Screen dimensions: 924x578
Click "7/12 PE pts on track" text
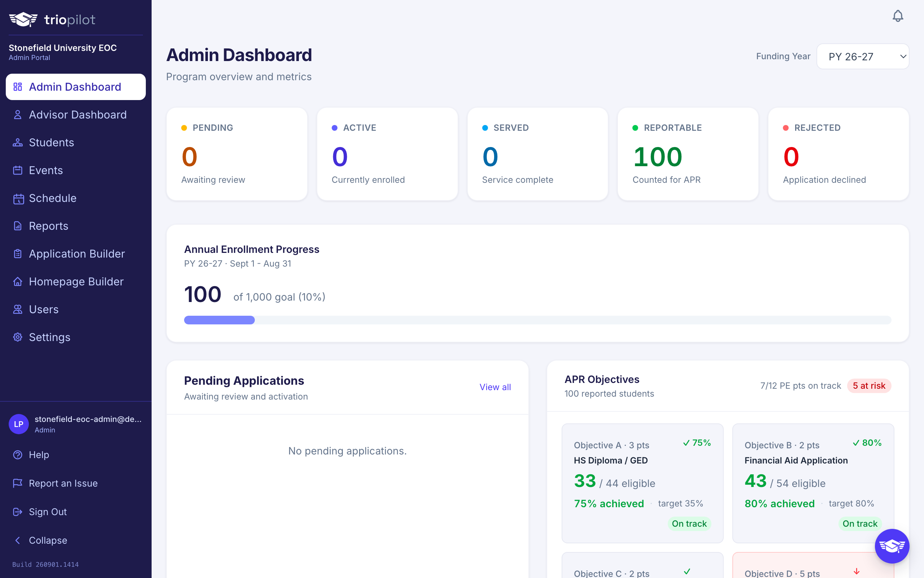point(800,386)
